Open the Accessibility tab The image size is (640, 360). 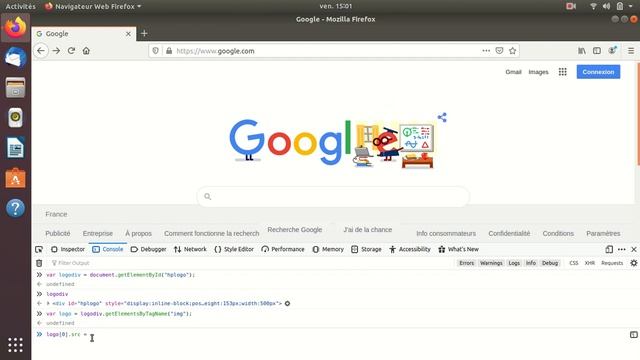410,249
